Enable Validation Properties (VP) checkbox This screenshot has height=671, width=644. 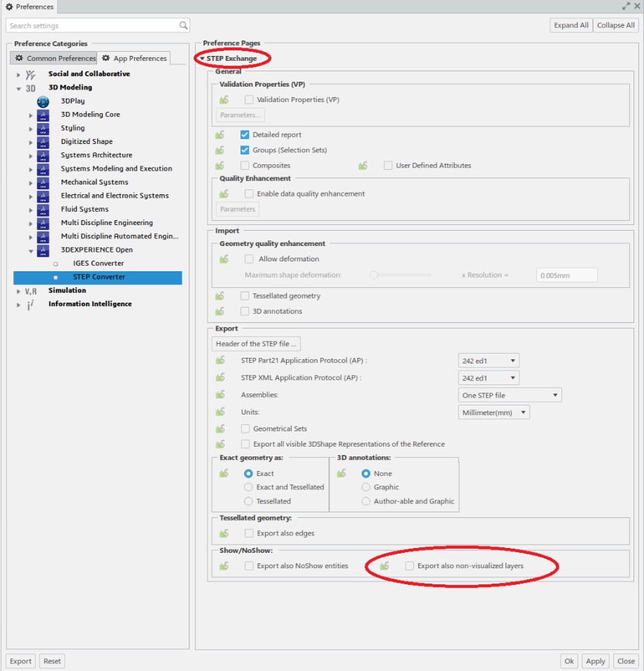tap(249, 100)
